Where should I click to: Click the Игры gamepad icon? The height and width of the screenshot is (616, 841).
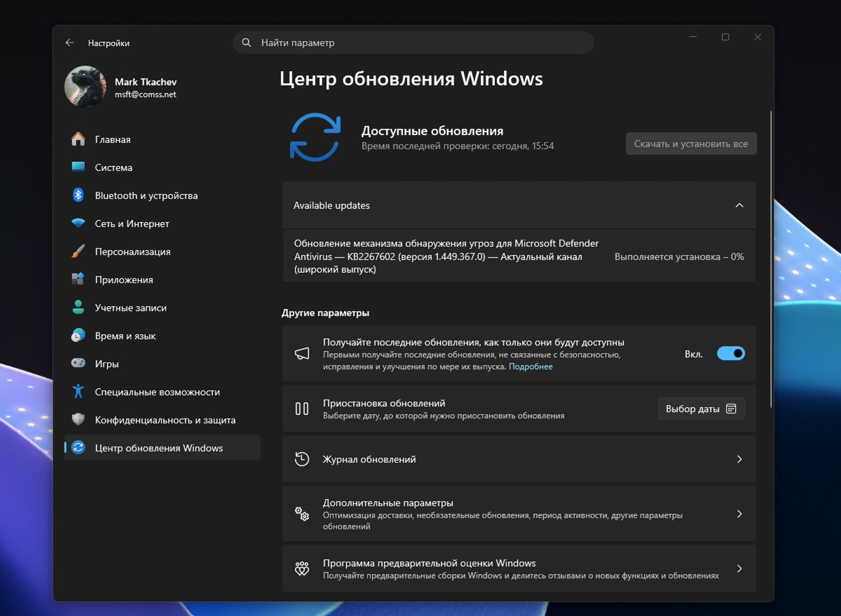78,363
